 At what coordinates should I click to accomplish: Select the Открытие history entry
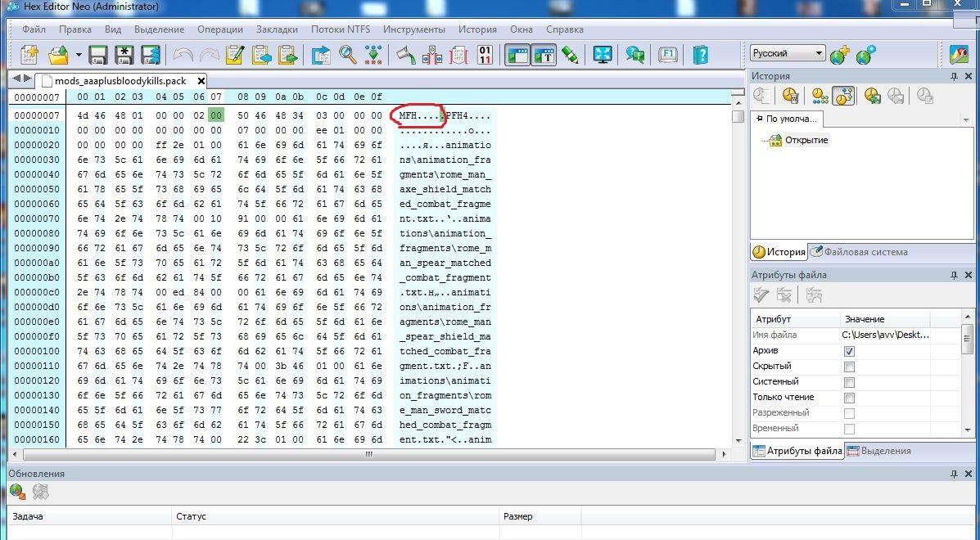pyautogui.click(x=806, y=140)
